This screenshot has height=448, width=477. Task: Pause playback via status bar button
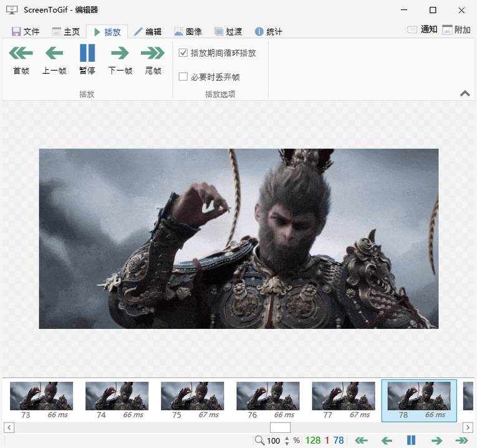(x=411, y=441)
